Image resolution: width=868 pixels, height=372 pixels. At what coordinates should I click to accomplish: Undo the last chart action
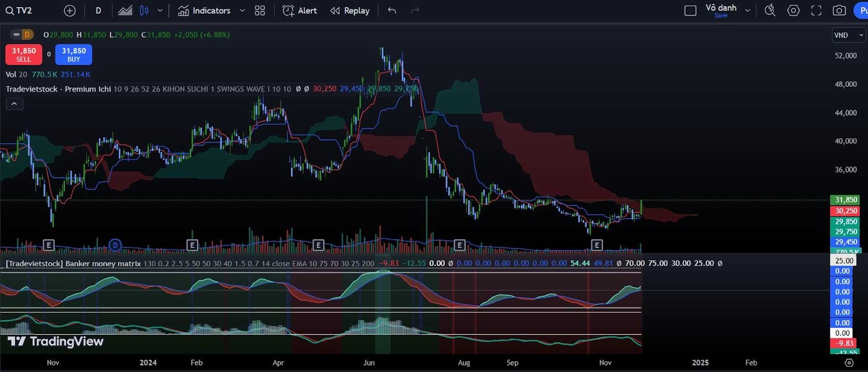tap(392, 10)
